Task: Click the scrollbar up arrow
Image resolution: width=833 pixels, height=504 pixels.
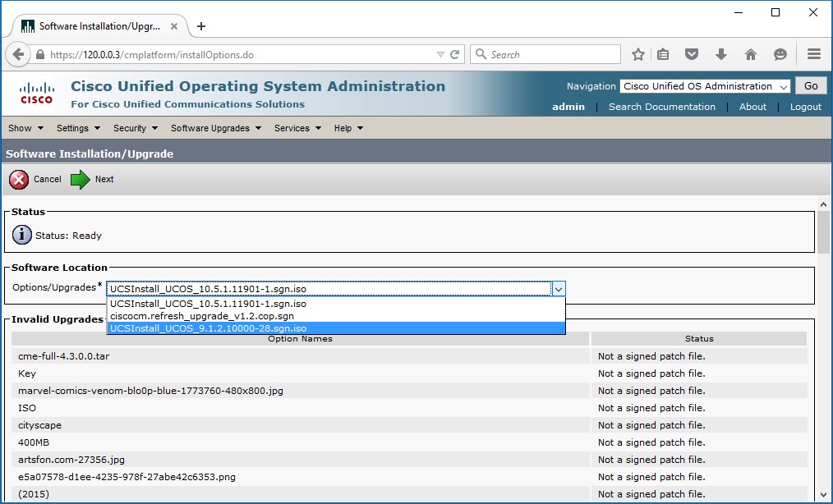Action: [x=823, y=204]
